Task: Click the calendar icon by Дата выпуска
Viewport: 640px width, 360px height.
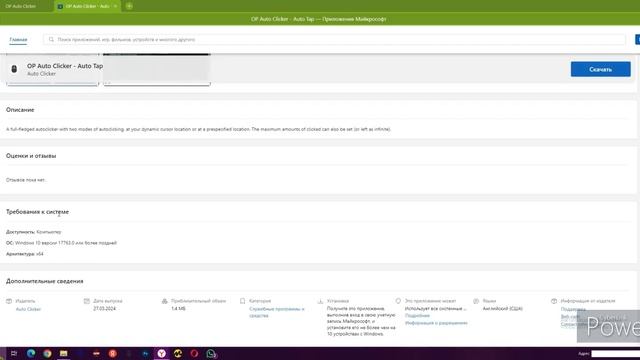Action: [87, 301]
